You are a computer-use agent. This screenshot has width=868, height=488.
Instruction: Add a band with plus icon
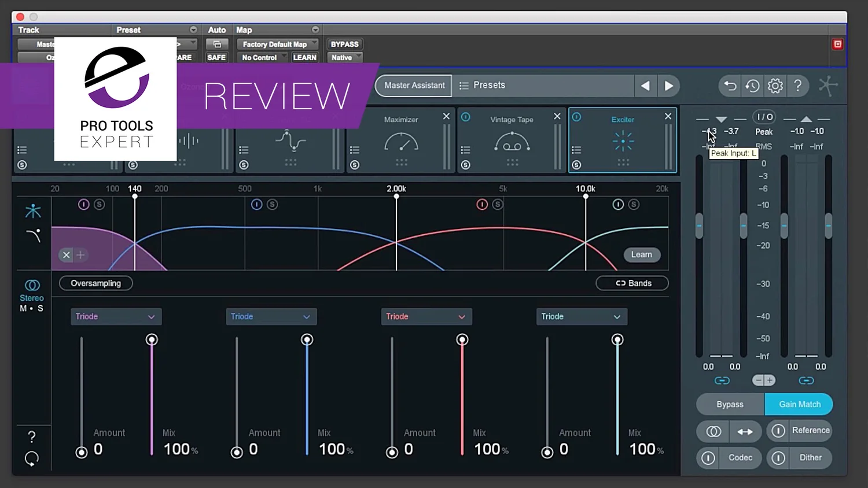(80, 255)
